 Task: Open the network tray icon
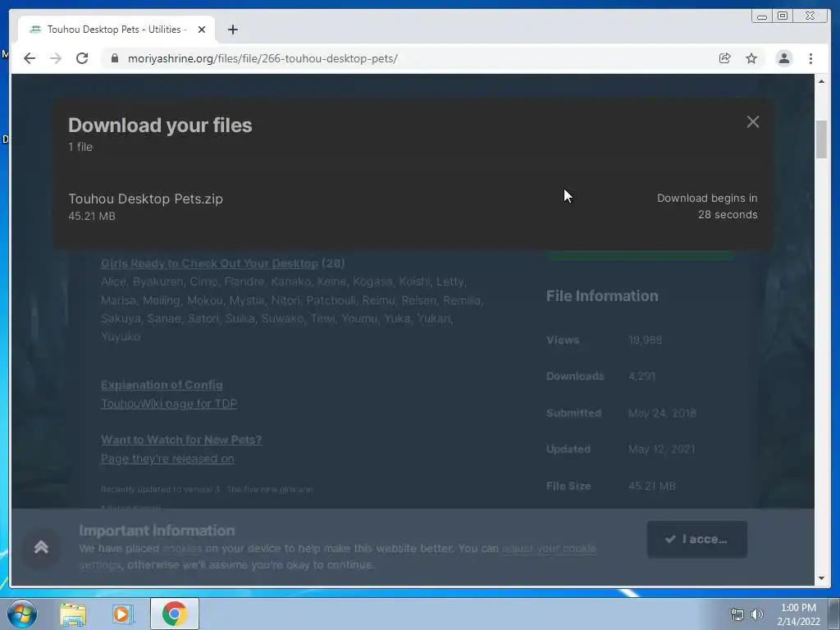tap(737, 614)
